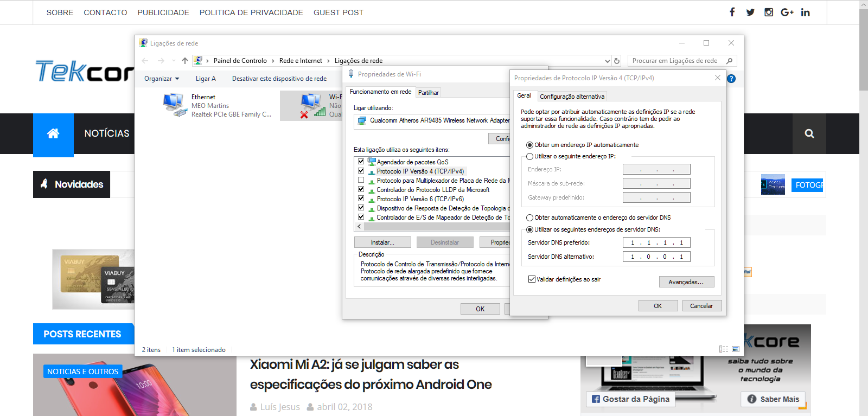Focus the Servidor DNS preferido field
Viewport: 868px width, 416px height.
[656, 242]
